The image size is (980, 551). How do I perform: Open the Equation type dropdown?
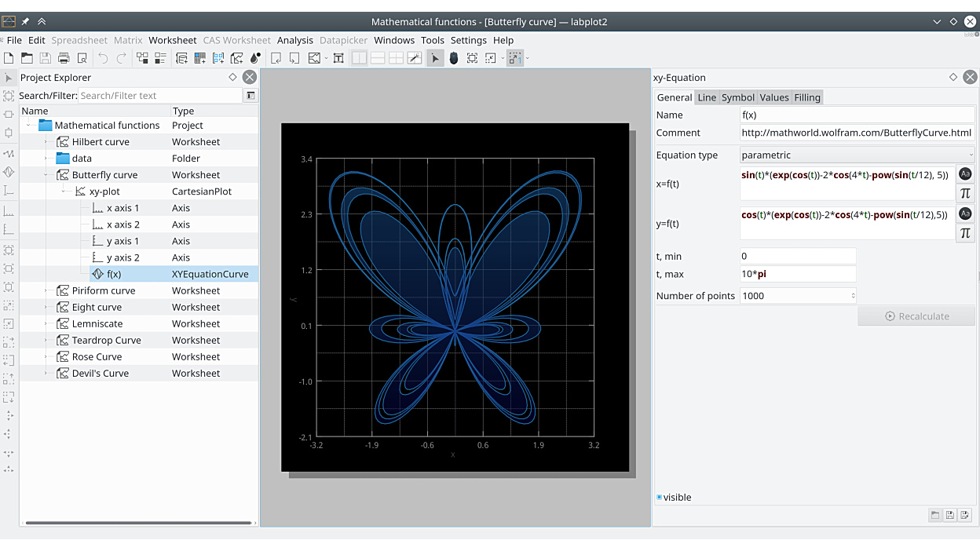[x=857, y=155]
